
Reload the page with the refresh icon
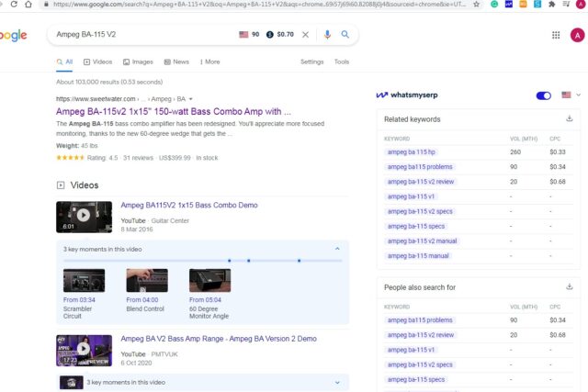[14, 4]
